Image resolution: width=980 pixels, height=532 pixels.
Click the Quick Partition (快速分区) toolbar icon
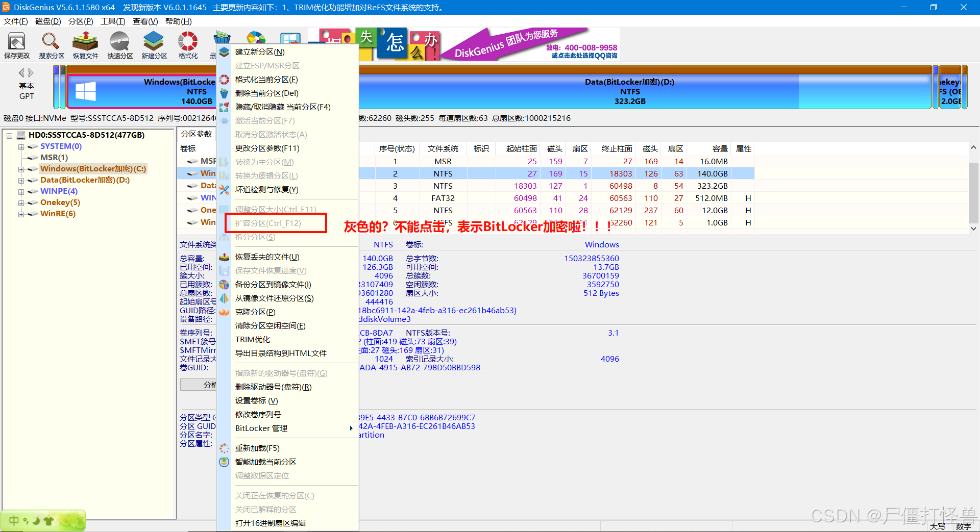[x=119, y=45]
